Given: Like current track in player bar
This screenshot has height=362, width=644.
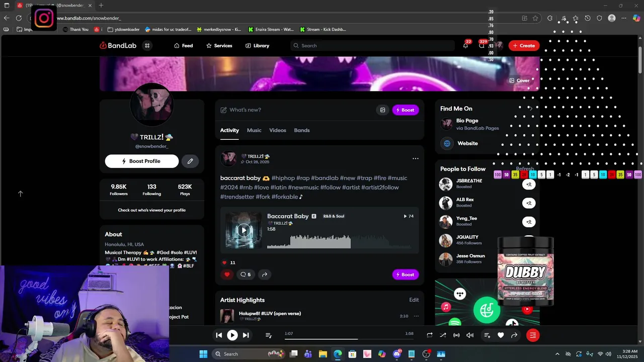Looking at the screenshot, I should (501, 335).
